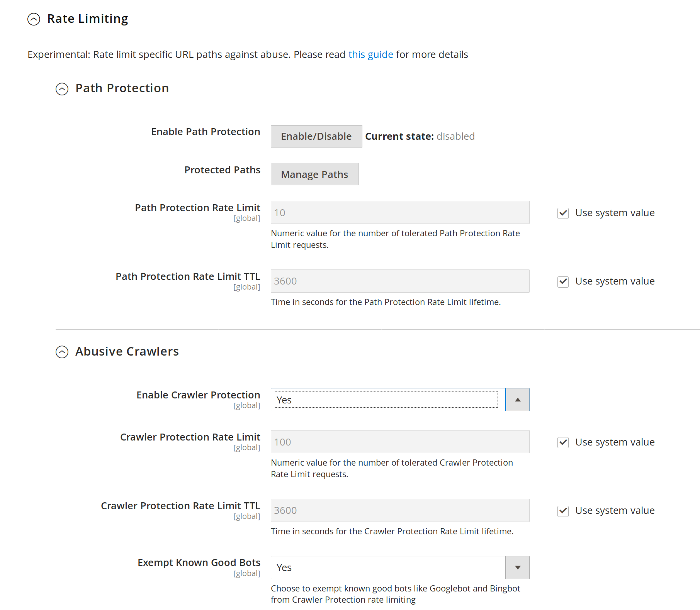Collapse the Rate Limiting section icon
The image size is (700, 610).
(34, 19)
